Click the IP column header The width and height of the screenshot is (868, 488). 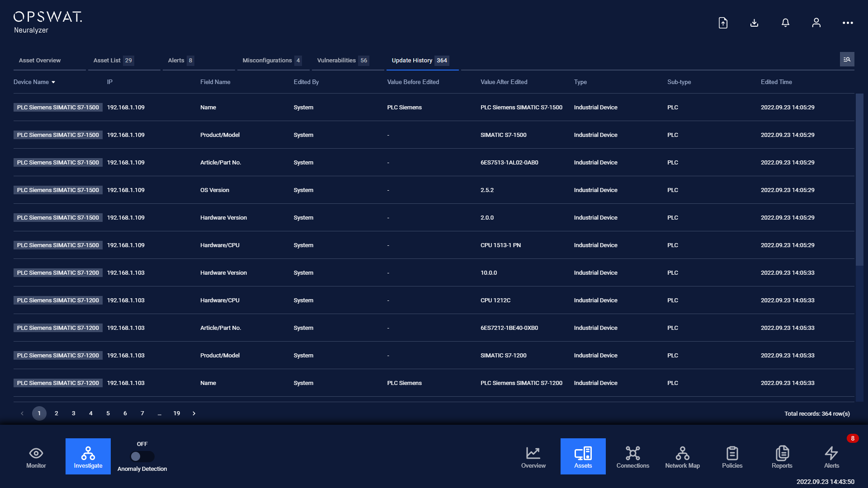pos(110,82)
